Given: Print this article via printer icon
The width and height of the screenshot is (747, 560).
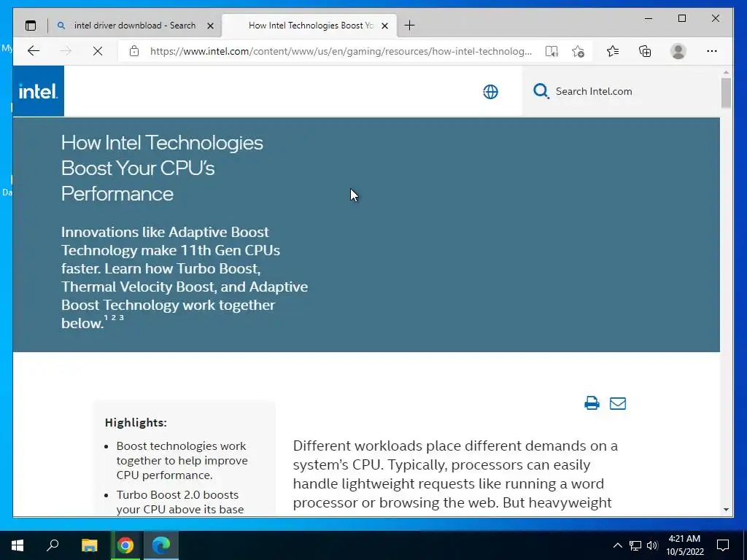Looking at the screenshot, I should click(592, 403).
